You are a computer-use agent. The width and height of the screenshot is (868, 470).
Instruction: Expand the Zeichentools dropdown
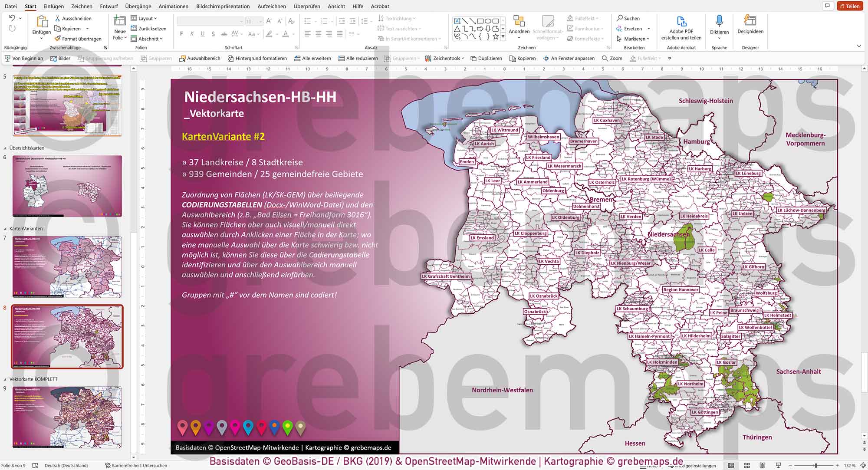coord(445,58)
